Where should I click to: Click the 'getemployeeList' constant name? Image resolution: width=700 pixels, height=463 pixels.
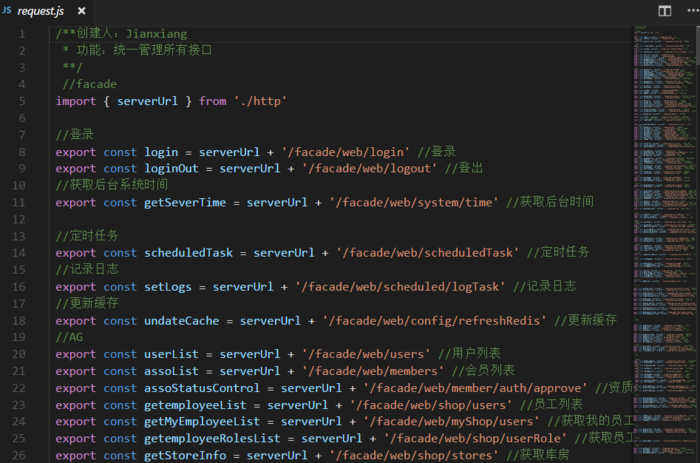pyautogui.click(x=195, y=405)
